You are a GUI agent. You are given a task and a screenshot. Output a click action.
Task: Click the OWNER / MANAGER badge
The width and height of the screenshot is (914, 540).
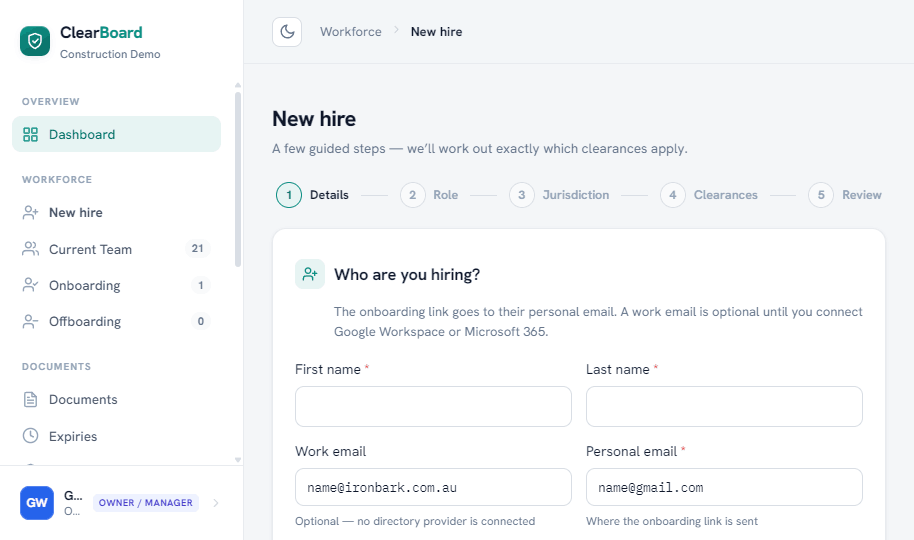146,503
